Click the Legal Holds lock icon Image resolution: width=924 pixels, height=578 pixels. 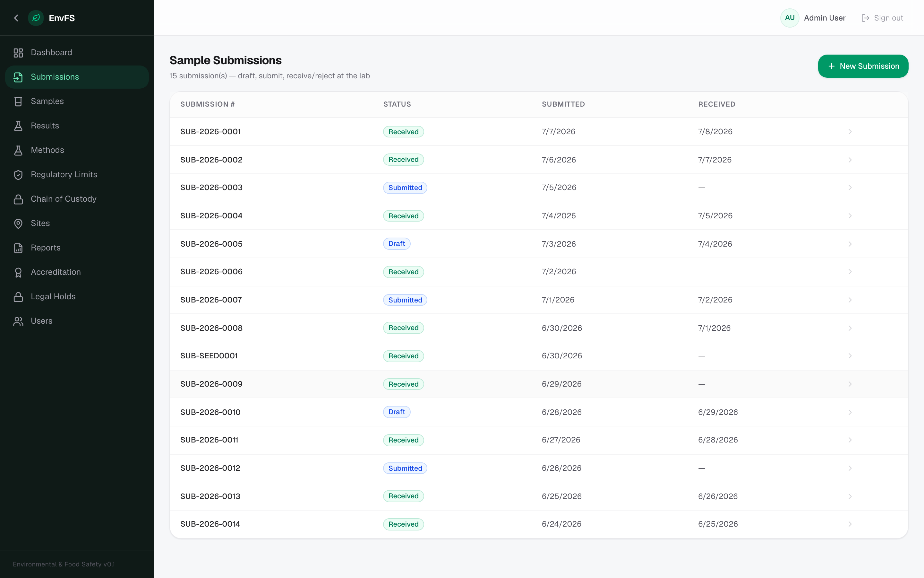18,297
